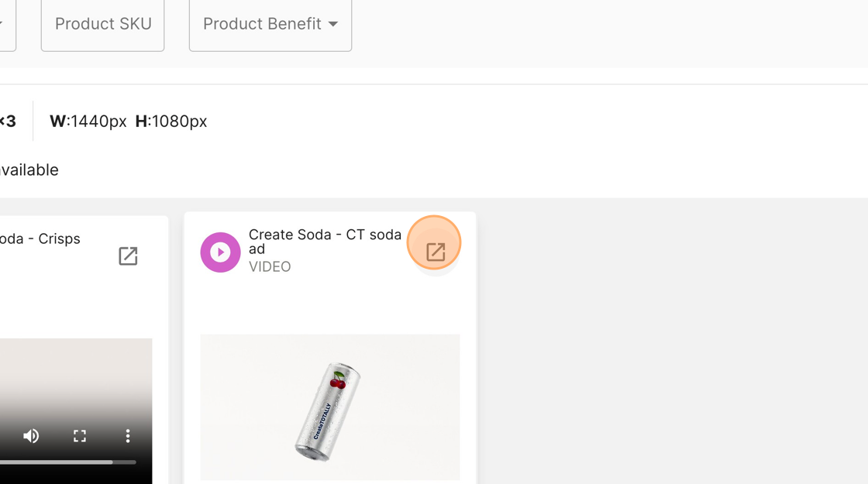The height and width of the screenshot is (484, 868).
Task: Open the cut-off dropdown left of Product SKU
Action: 7,24
